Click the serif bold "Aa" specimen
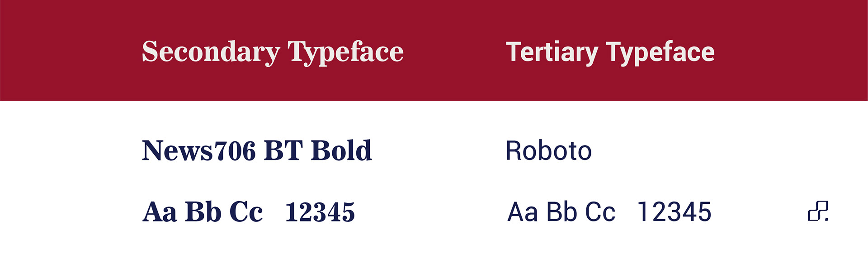The height and width of the screenshot is (263, 868). click(x=160, y=212)
